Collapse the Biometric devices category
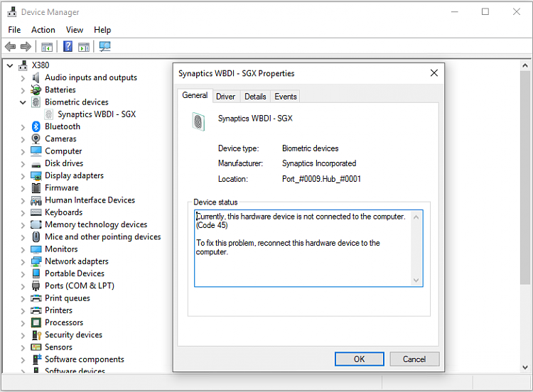 coord(23,102)
